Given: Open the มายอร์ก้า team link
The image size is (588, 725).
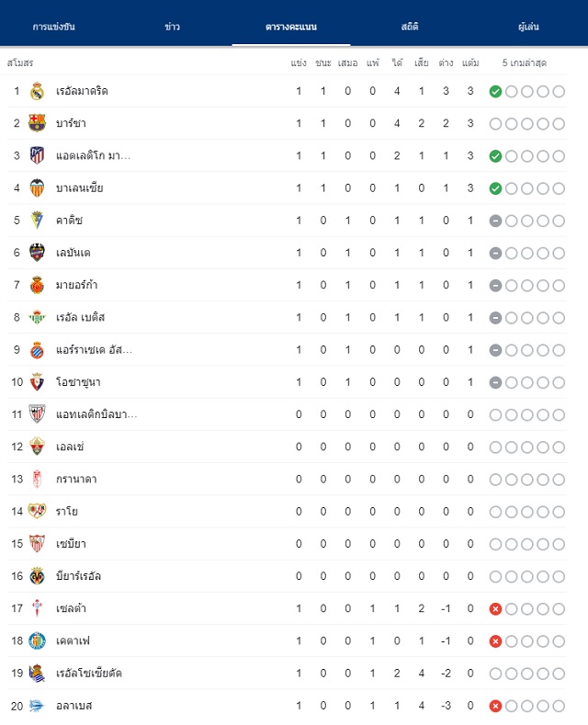Looking at the screenshot, I should (77, 285).
